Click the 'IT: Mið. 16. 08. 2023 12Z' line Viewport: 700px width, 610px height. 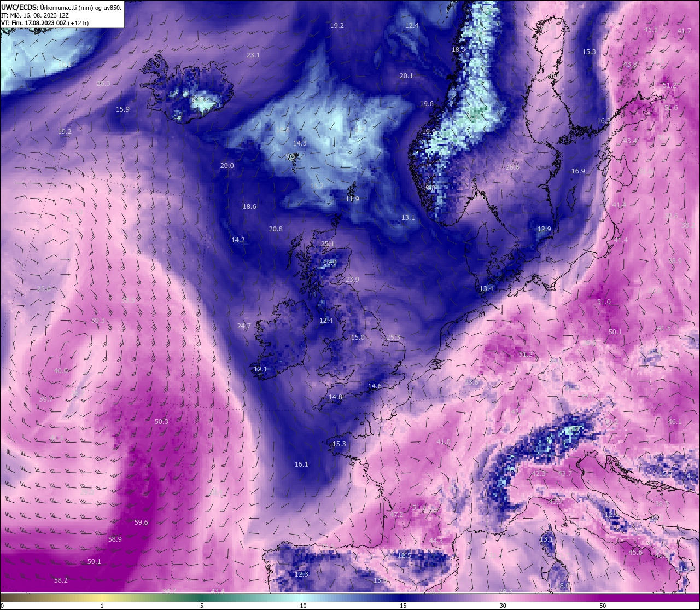point(35,15)
